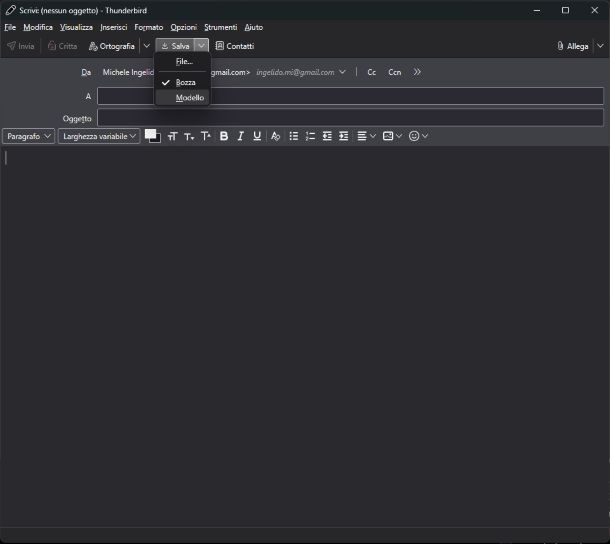Open Contatti sidebar
610x544 pixels.
coord(234,46)
